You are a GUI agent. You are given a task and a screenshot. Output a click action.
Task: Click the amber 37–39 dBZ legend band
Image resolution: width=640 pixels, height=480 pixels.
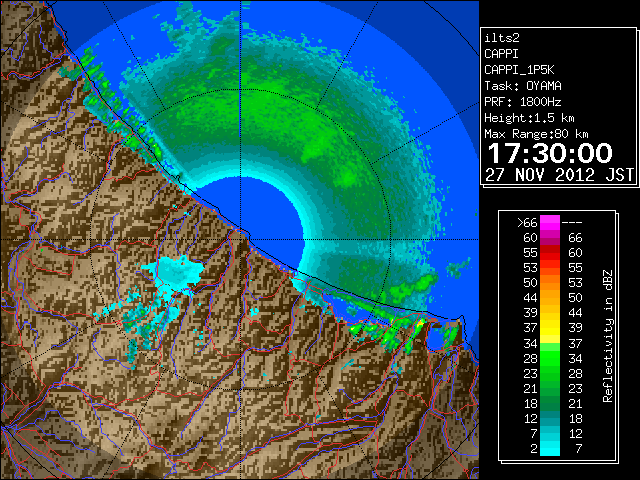pos(550,328)
